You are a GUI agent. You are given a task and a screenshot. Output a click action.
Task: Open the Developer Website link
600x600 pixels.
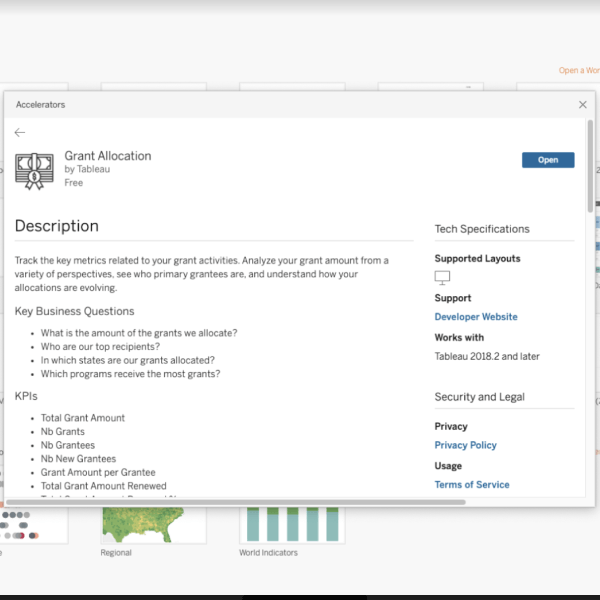(476, 317)
